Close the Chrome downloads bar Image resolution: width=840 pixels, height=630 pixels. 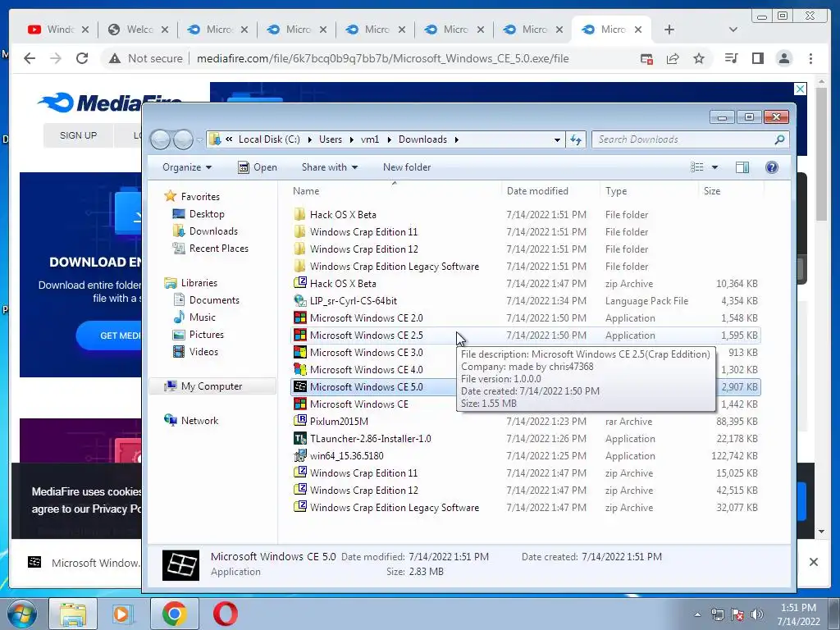(813, 562)
